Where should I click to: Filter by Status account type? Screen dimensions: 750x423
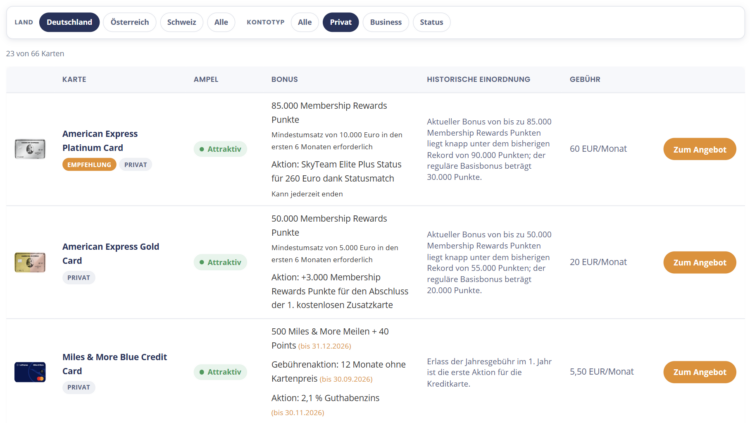pos(431,22)
